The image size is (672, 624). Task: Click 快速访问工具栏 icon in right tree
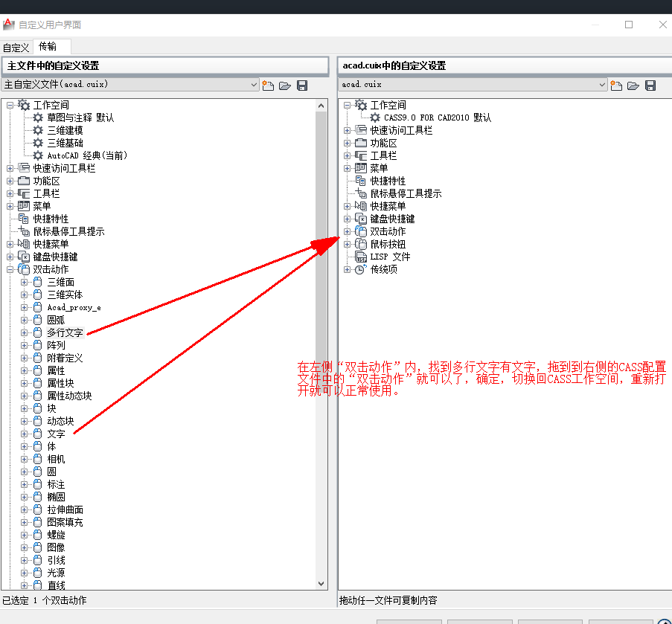coord(361,130)
